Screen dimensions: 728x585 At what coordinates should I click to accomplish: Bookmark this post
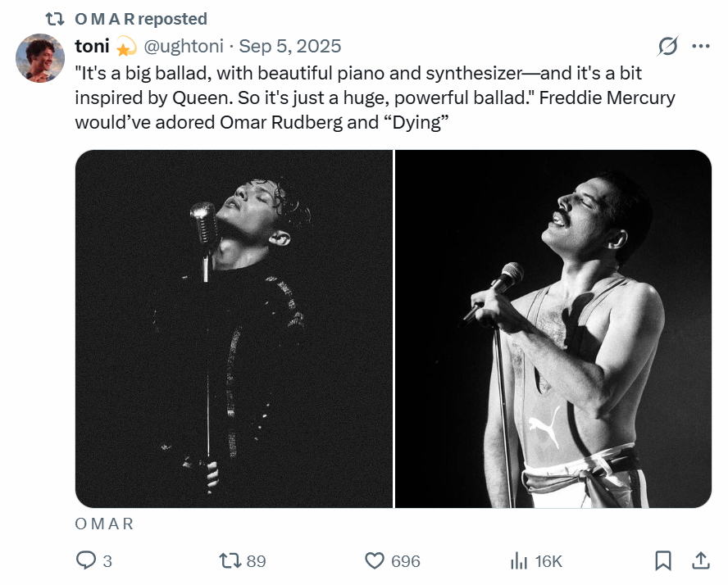click(663, 560)
